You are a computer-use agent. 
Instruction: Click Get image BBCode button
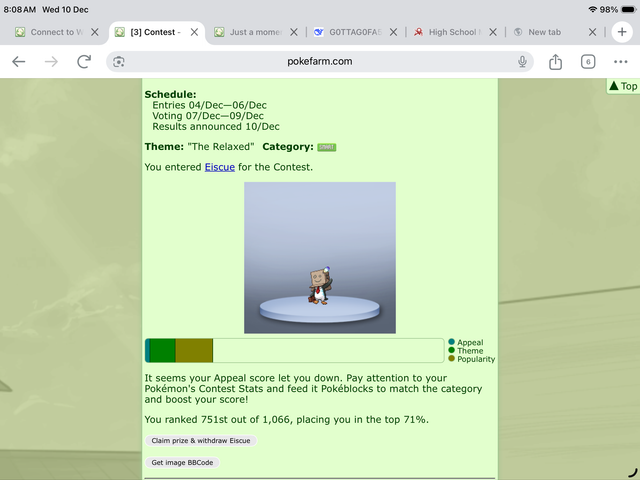182,462
